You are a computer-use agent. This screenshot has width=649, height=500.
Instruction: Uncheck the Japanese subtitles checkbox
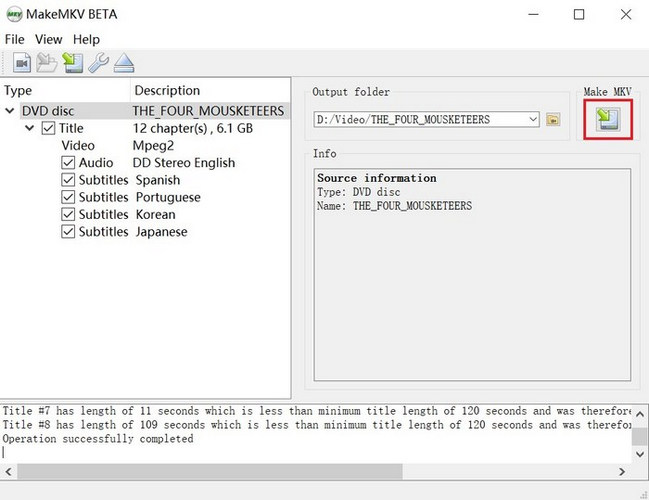pos(68,232)
